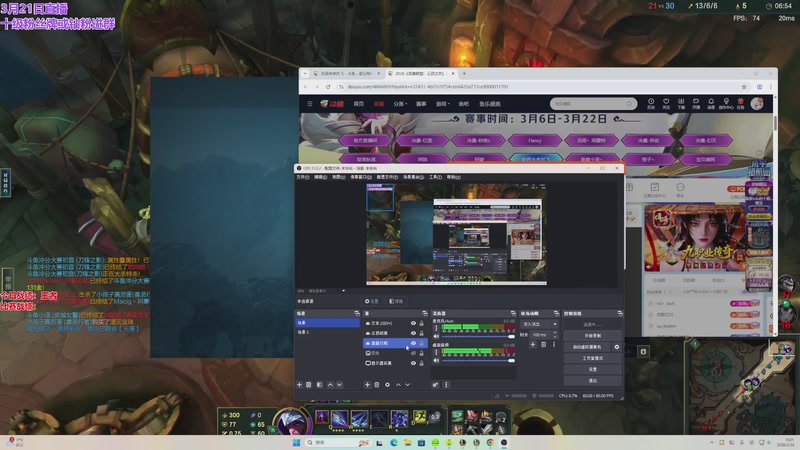Viewport: 800px width, 450px height.
Task: Click Exit button in OBS controls
Action: coord(592,381)
